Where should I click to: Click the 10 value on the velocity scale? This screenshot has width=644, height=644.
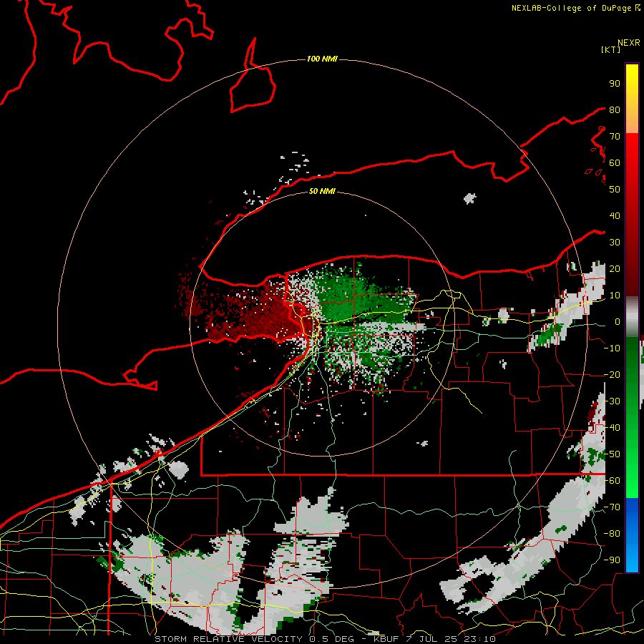click(615, 296)
